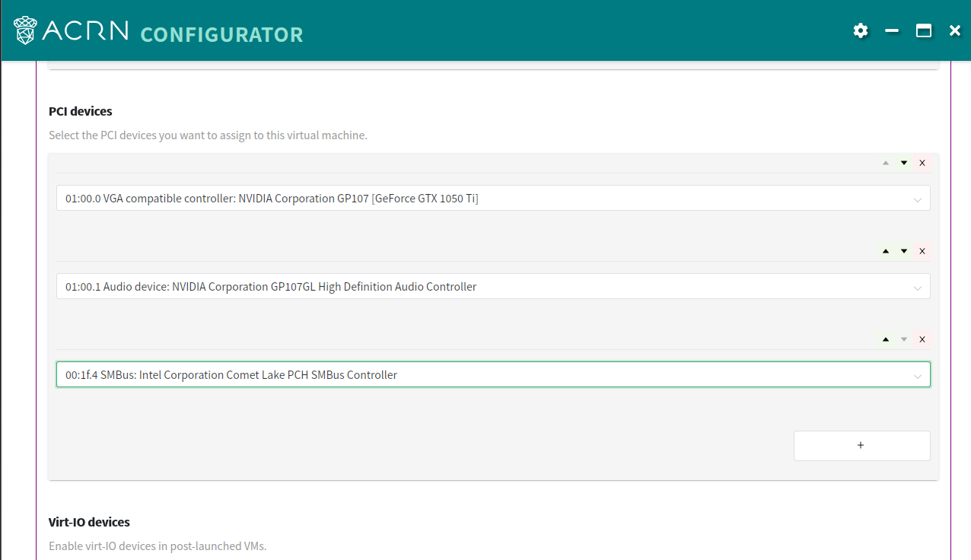
Task: Click the CONFIGURATOR title text
Action: tap(221, 34)
